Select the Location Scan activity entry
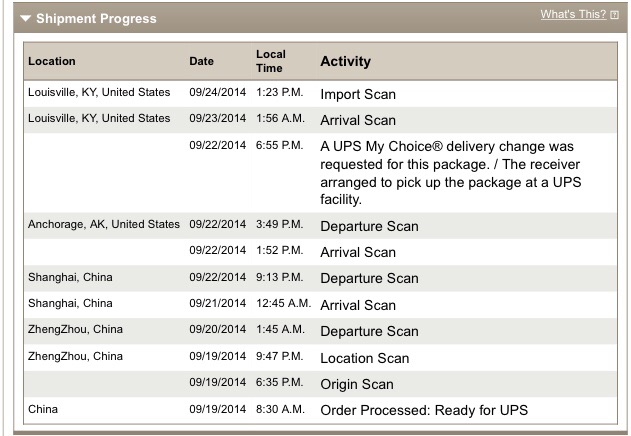 [364, 357]
